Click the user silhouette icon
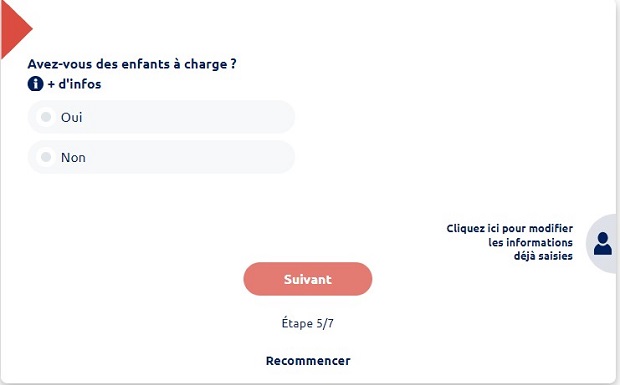Image resolution: width=620 pixels, height=385 pixels. pyautogui.click(x=603, y=243)
